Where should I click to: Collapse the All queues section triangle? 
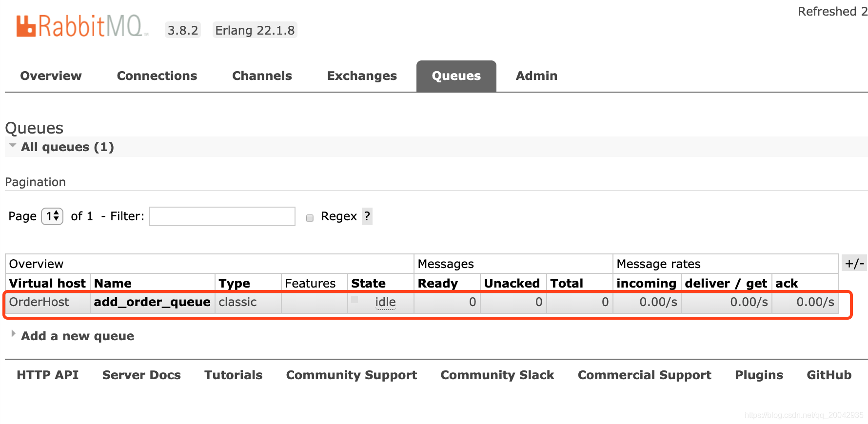13,146
